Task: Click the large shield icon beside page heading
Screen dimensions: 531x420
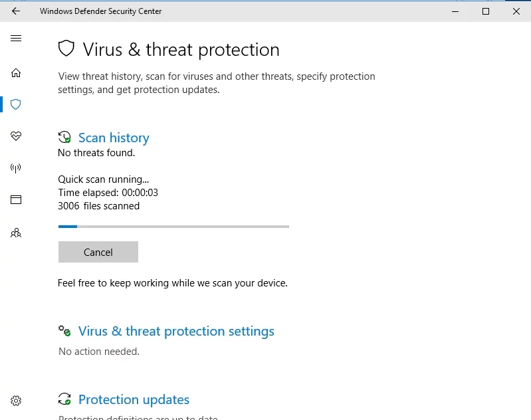Action: tap(66, 49)
